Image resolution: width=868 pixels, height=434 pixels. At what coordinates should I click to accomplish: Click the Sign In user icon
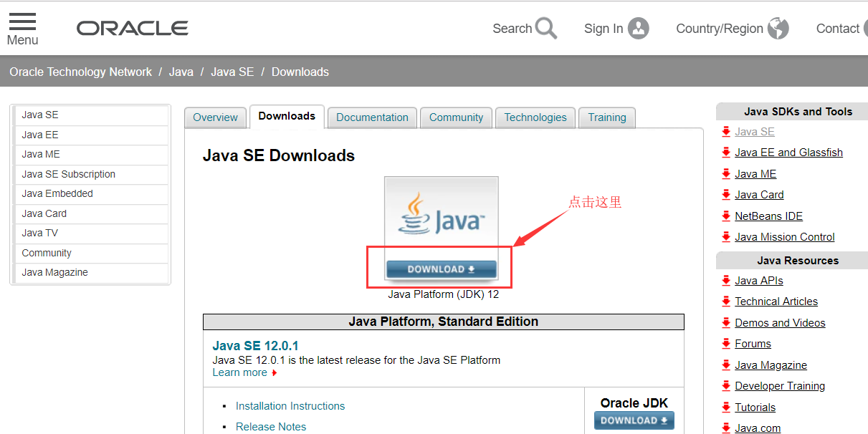point(638,28)
